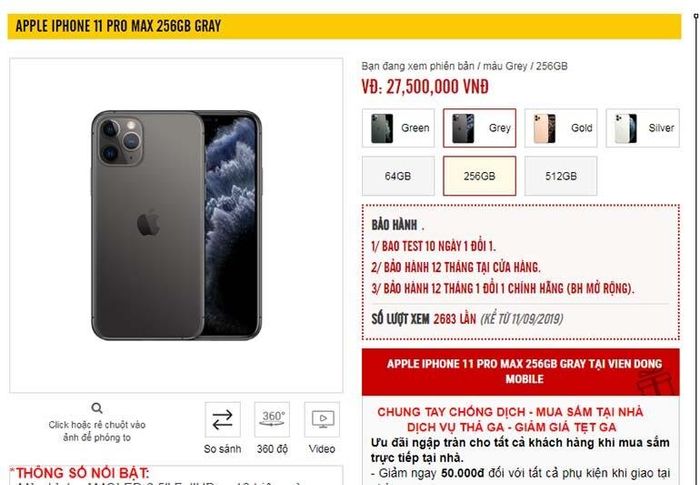The height and width of the screenshot is (485, 700).
Task: Select the 512GB storage option
Action: tap(561, 176)
